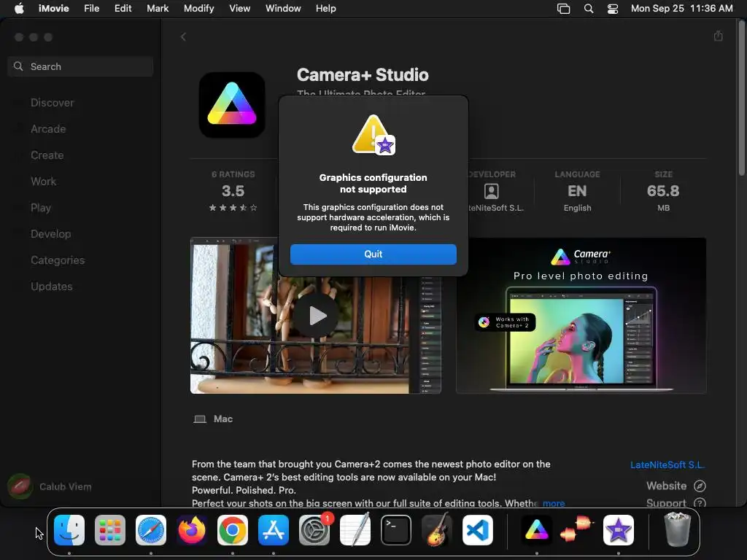
Task: Click the Mac platform label
Action: click(x=213, y=419)
